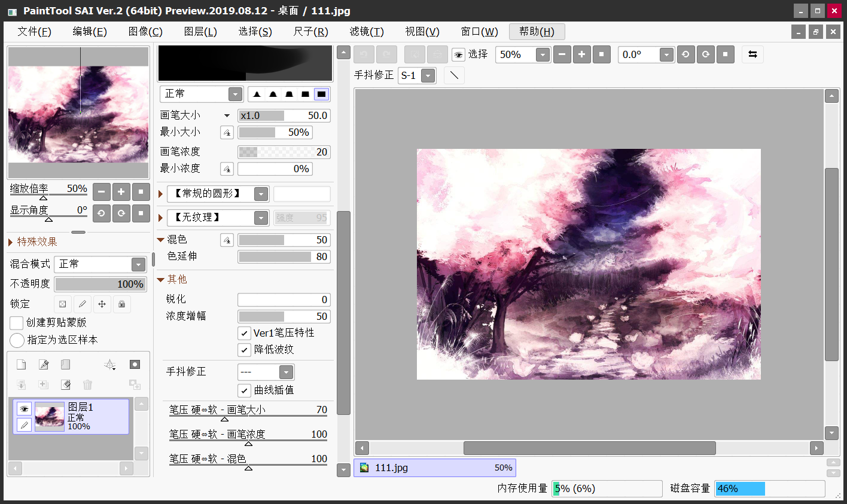Collapse the 混色 section

pyautogui.click(x=160, y=240)
